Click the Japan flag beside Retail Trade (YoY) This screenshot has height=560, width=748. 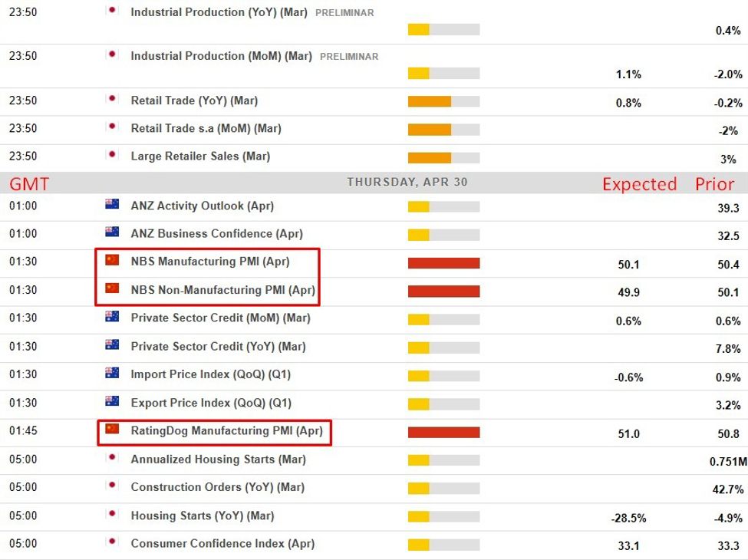point(112,100)
